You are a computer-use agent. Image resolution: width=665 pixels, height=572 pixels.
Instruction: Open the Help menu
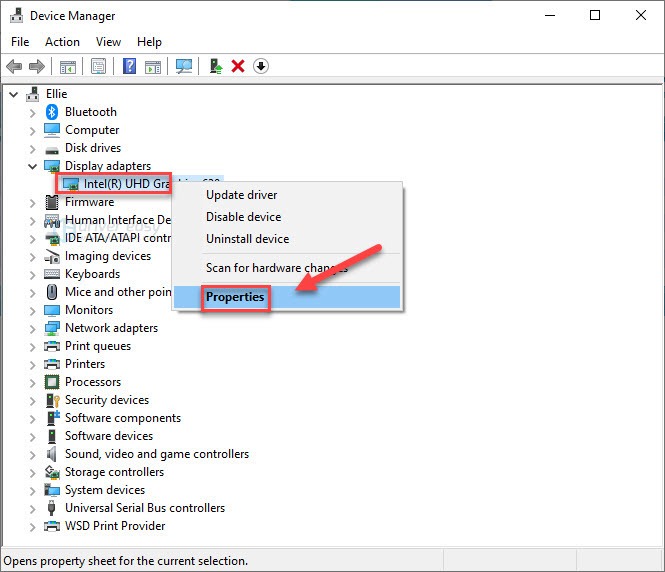click(149, 42)
